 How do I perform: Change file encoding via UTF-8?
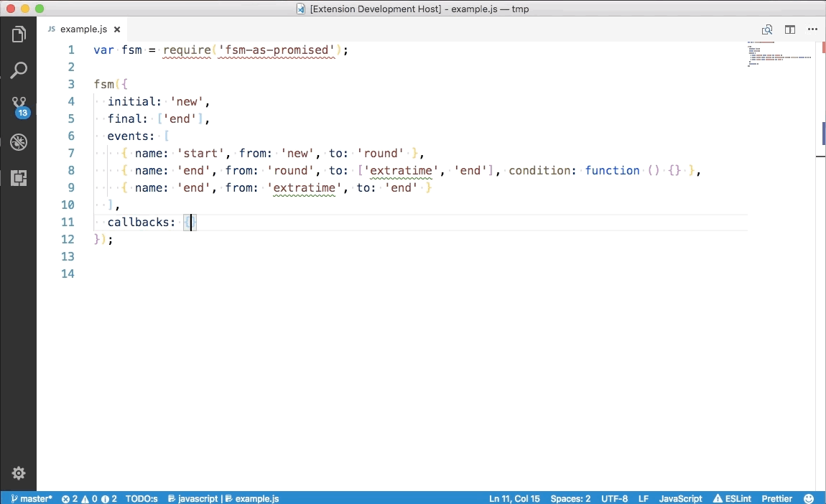[614, 498]
